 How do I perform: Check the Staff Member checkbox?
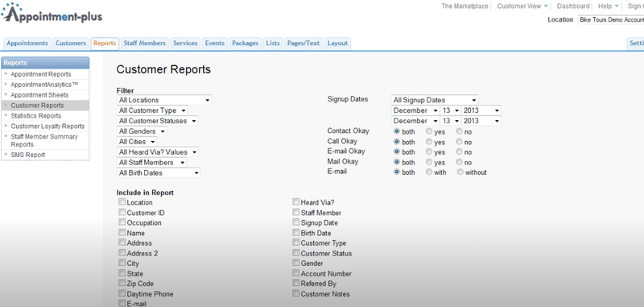296,212
